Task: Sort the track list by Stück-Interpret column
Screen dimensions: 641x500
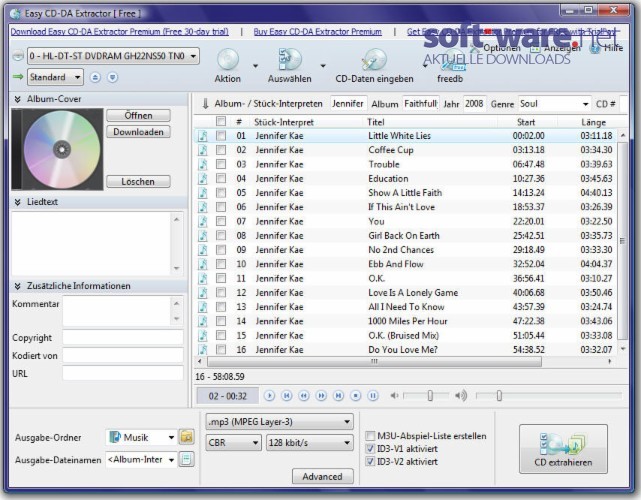Action: (305, 122)
